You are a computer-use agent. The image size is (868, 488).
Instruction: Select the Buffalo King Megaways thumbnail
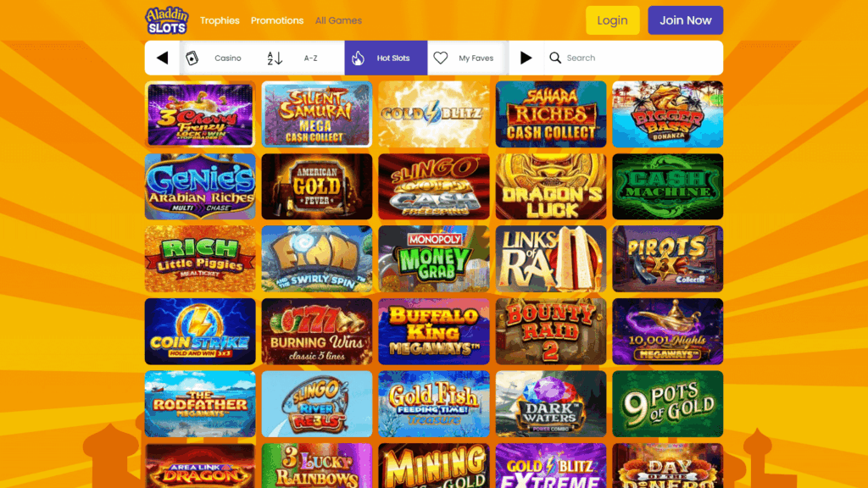coord(434,331)
